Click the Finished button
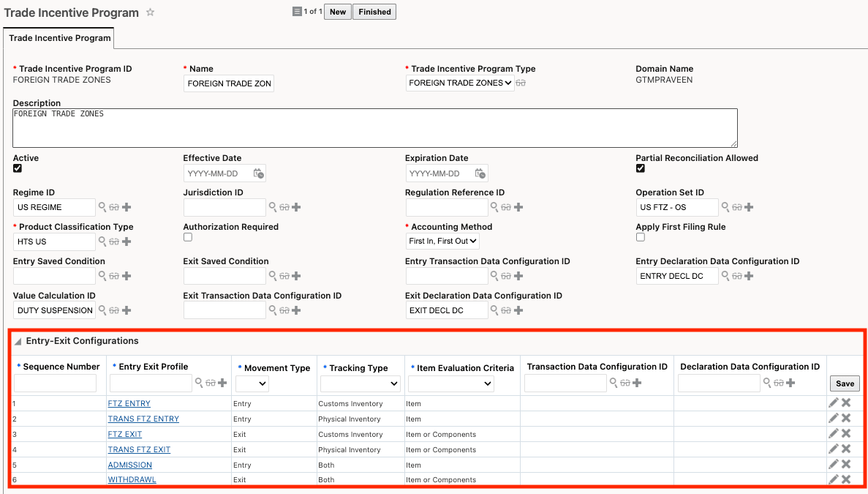Viewport: 868px width, 494px height. click(374, 12)
